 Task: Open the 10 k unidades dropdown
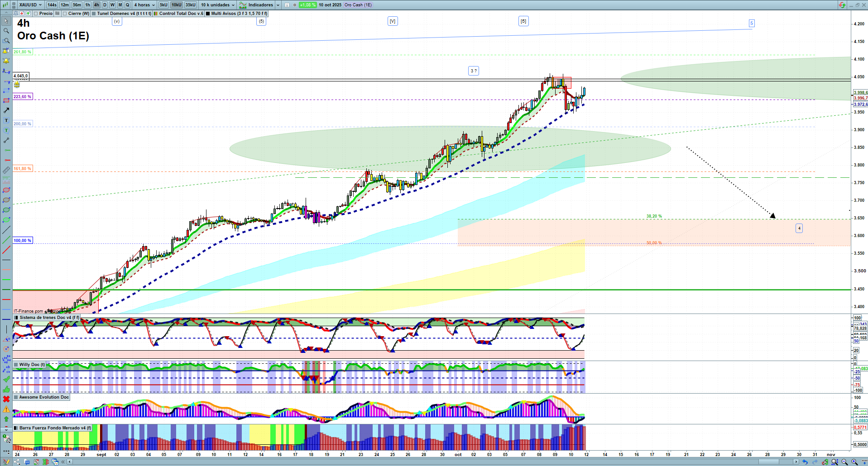218,5
